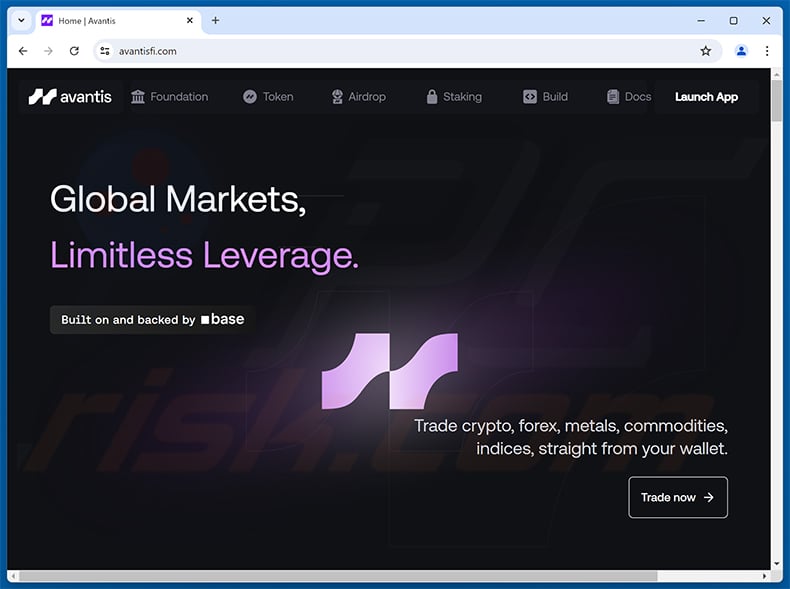The image size is (790, 589).
Task: Open the Foundation nav item
Action: pyautogui.click(x=169, y=96)
